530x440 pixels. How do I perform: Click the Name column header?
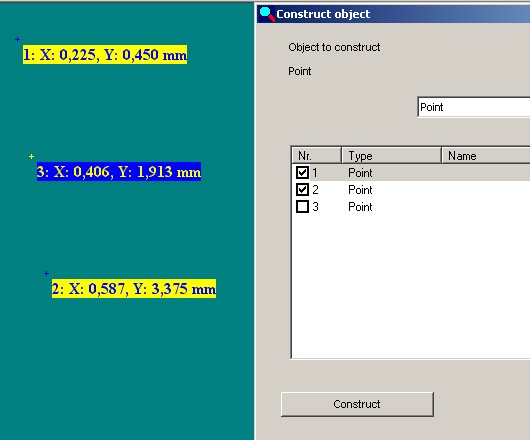point(486,155)
